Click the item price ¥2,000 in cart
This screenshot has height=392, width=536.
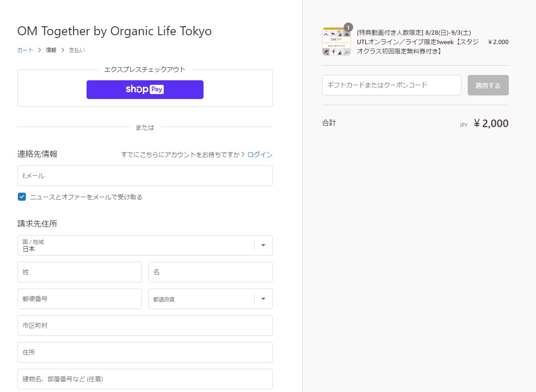tap(499, 42)
